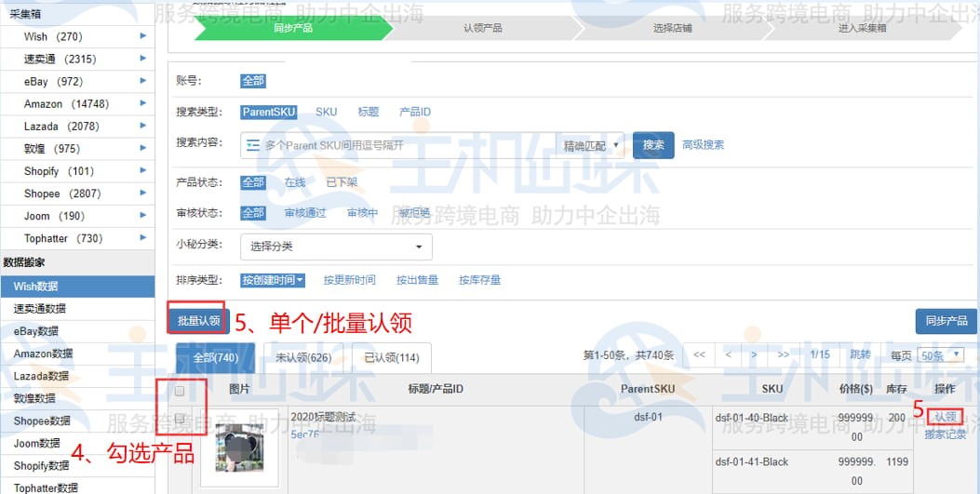Click the 批量认领 button
Viewport: 980px width, 494px height.
(x=198, y=321)
